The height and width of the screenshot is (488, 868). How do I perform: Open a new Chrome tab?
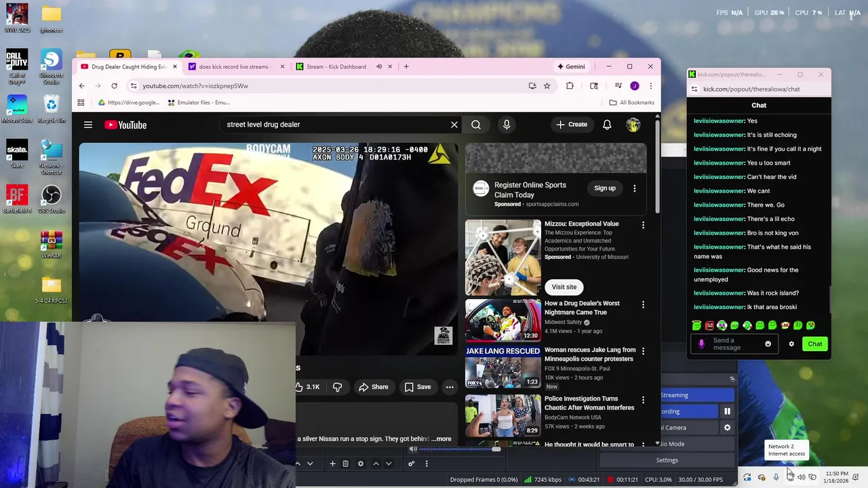coord(406,66)
